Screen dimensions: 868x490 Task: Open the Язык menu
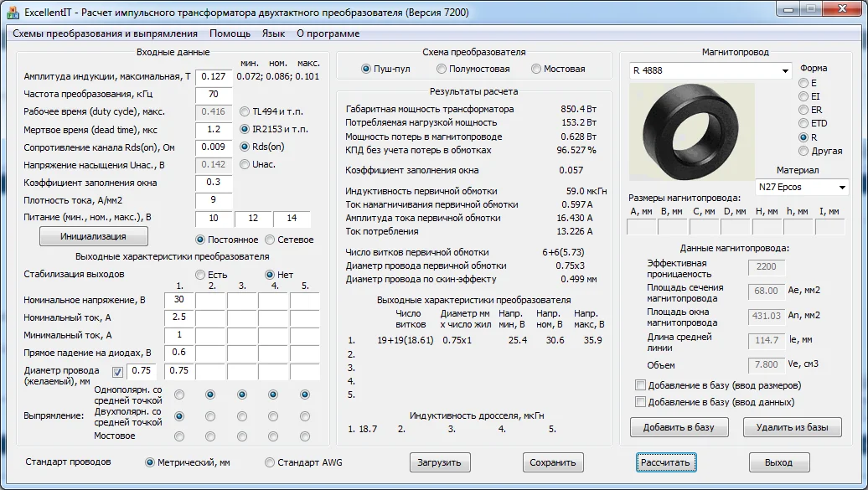pos(273,34)
